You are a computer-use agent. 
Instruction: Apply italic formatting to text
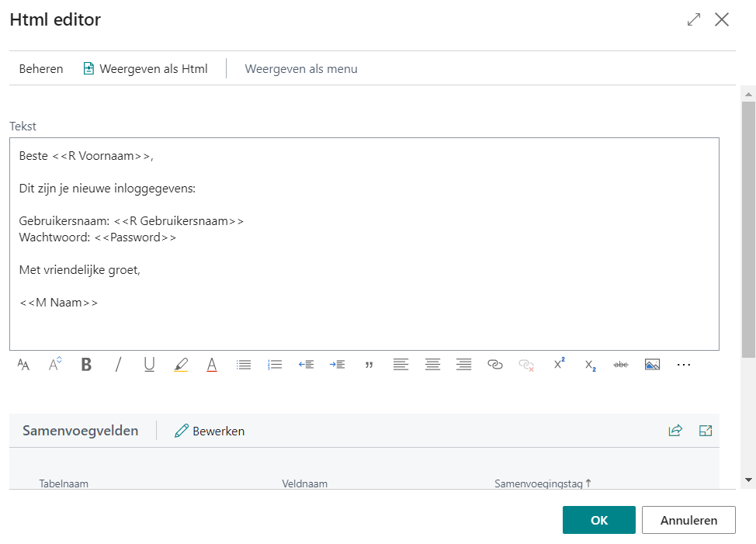118,365
